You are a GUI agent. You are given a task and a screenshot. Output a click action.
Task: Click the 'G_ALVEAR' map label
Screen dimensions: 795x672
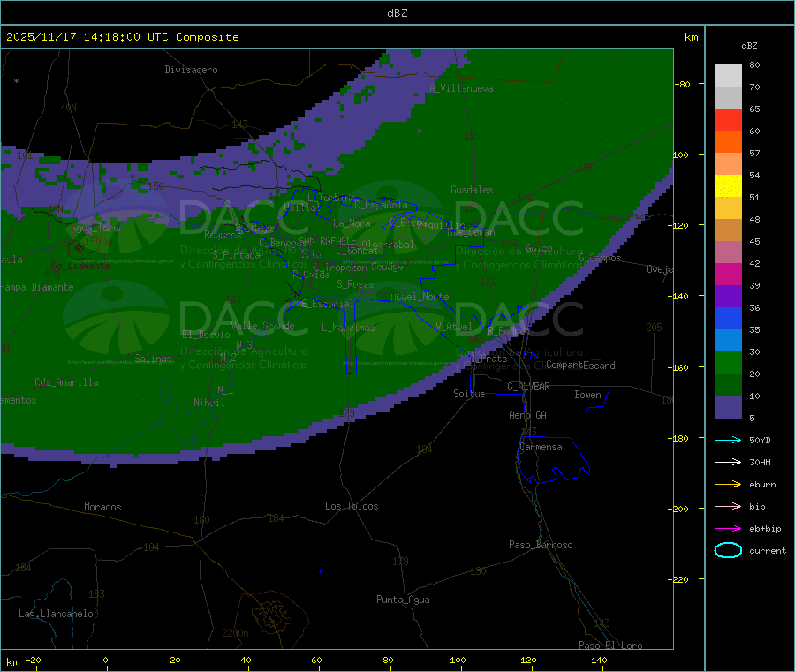click(x=528, y=387)
